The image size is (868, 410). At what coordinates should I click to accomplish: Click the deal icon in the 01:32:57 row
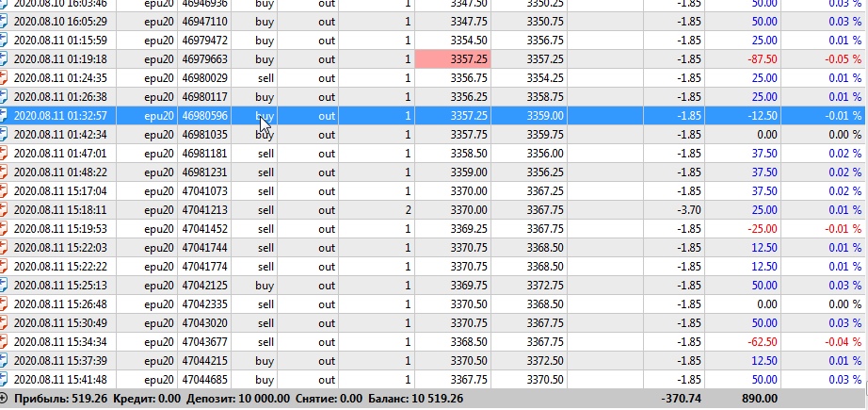coord(4,116)
